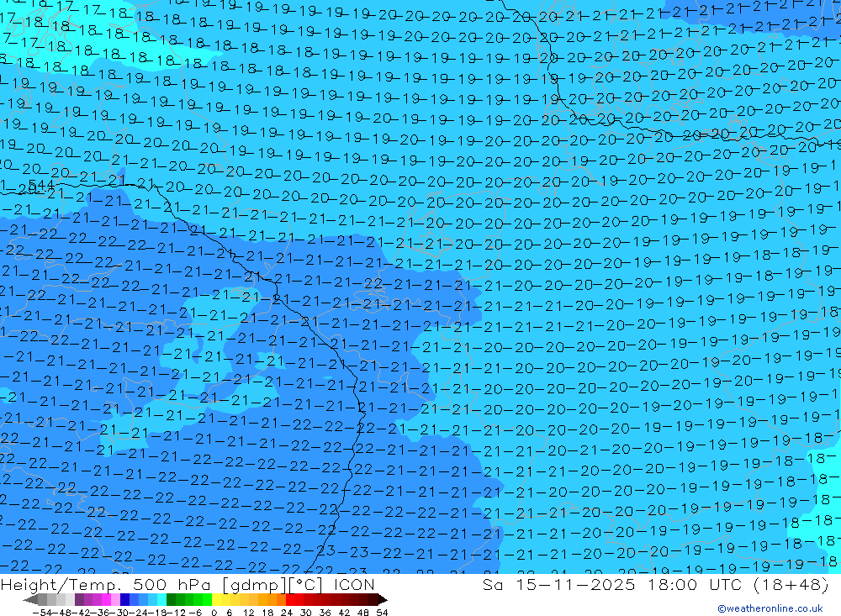Click the 544 height contour label
The width and height of the screenshot is (841, 616).
click(40, 186)
